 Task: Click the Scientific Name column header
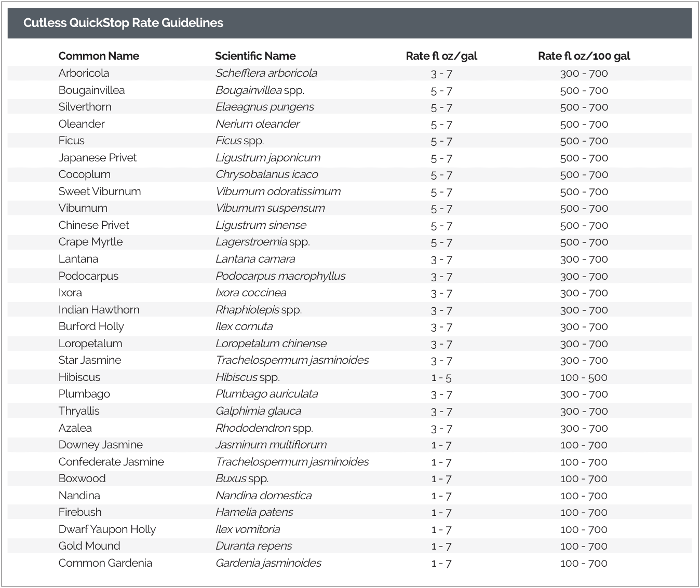255,56
